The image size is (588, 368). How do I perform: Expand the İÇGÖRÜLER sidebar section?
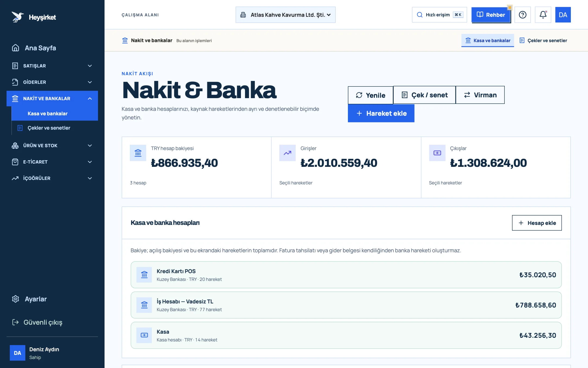tap(52, 178)
